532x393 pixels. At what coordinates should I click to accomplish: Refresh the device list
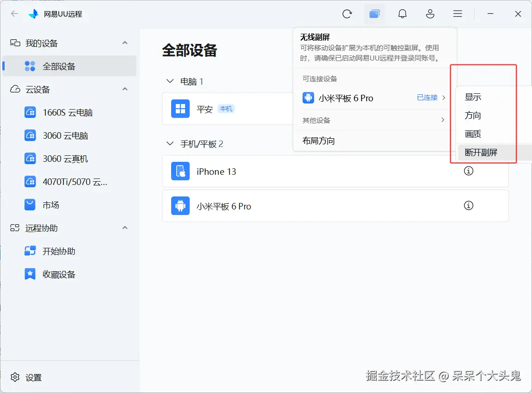click(x=347, y=14)
